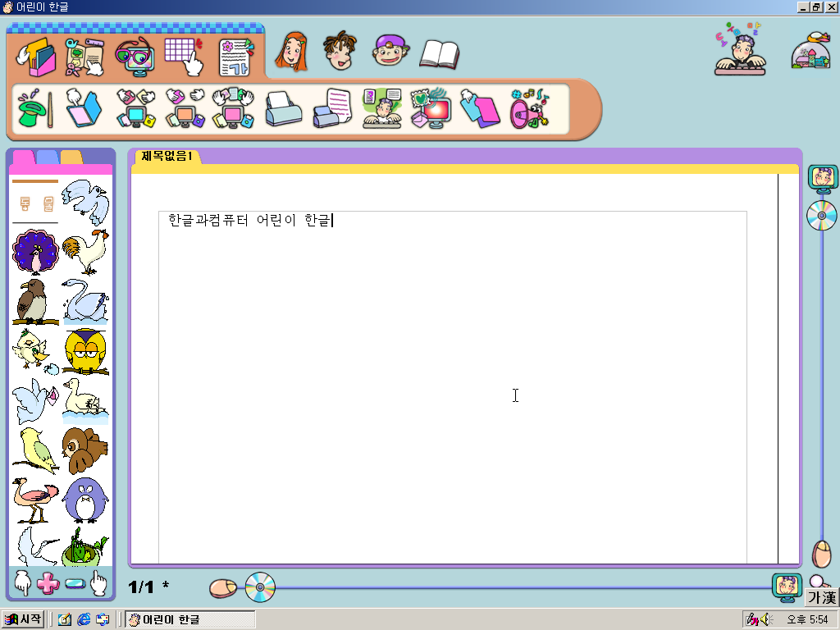Insert the purple penguin clipart
The width and height of the screenshot is (840, 630).
(85, 500)
